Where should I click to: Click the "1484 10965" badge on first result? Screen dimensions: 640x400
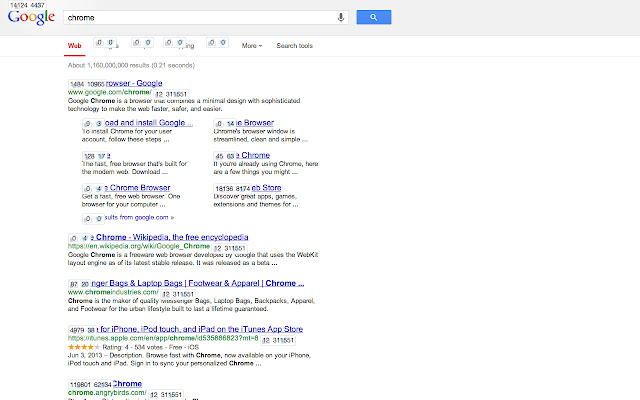(x=87, y=84)
